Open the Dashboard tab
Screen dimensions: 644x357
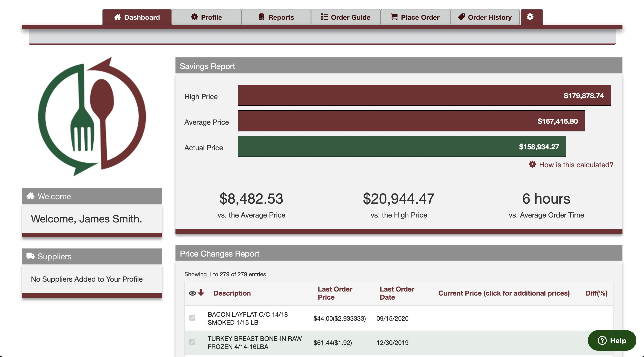137,17
